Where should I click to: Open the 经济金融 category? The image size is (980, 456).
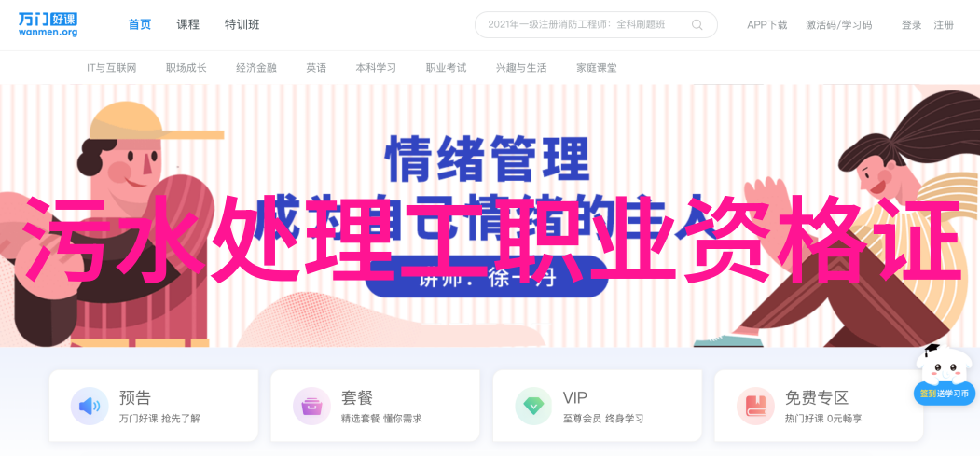[x=256, y=68]
